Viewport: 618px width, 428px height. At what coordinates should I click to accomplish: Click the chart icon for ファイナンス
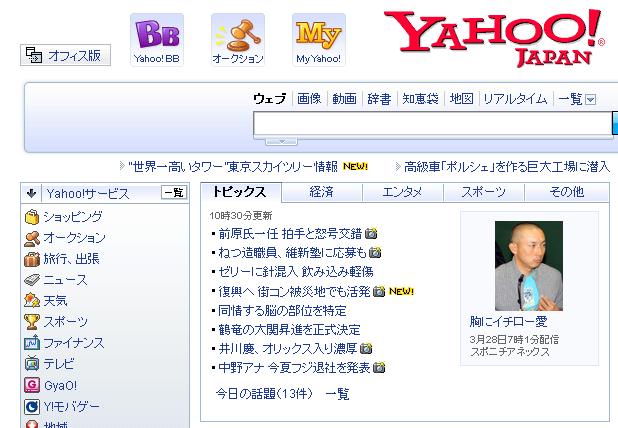tap(32, 343)
